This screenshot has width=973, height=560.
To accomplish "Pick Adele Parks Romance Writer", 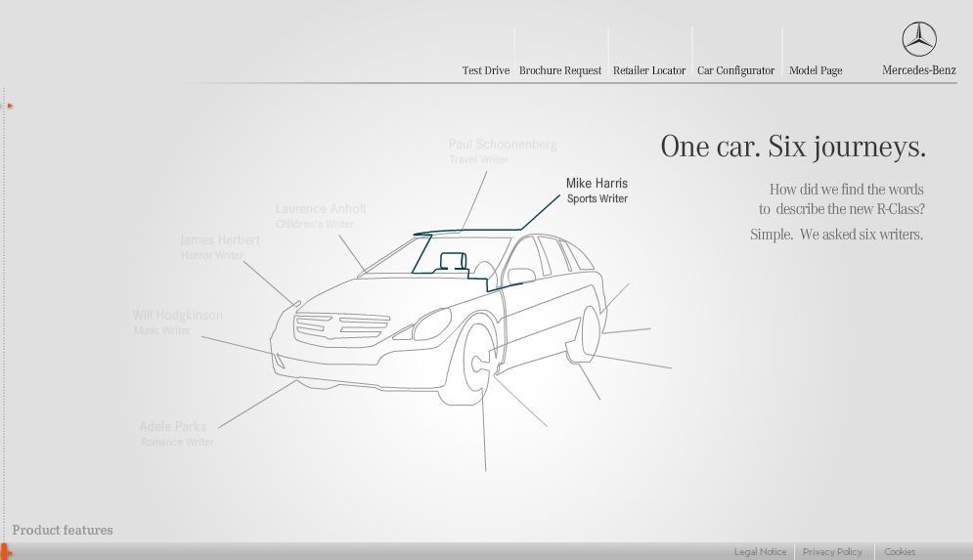I will pos(176,434).
